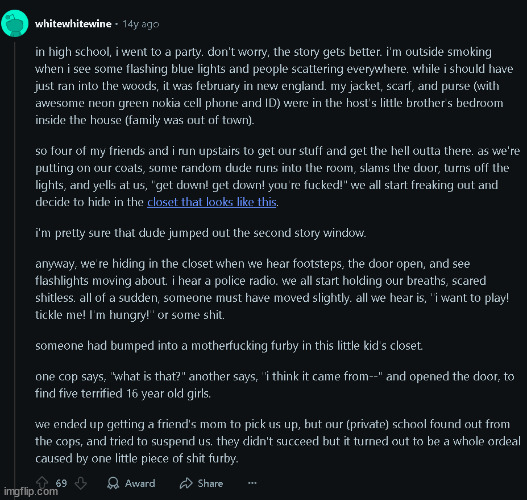
Task: Click the paragraph starting 'we ended up getting'
Action: (x=277, y=441)
